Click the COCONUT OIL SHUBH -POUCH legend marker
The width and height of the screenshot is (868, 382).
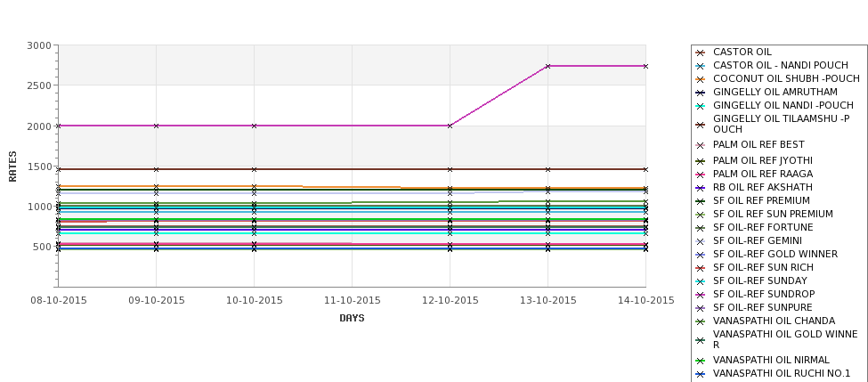point(700,79)
